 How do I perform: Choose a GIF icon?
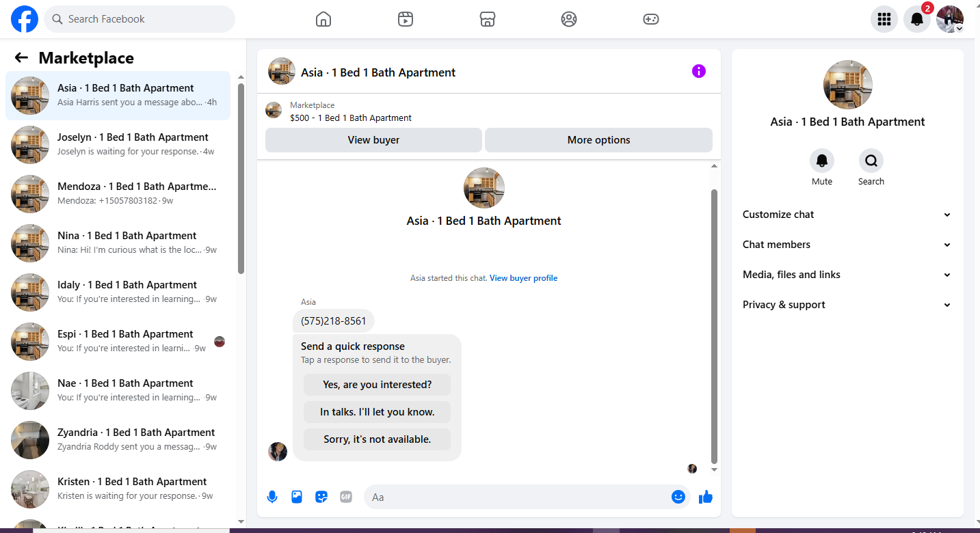(346, 497)
